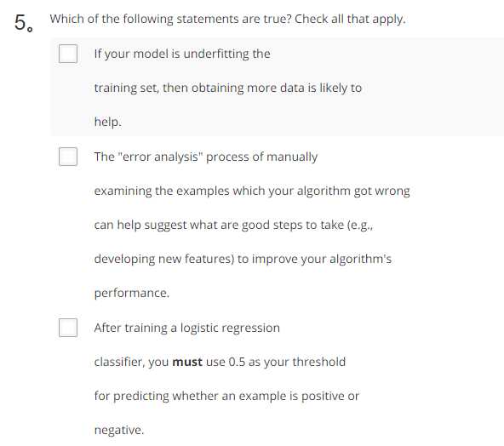
Task: Click the phrase "Check all that apply."
Action: pos(350,19)
